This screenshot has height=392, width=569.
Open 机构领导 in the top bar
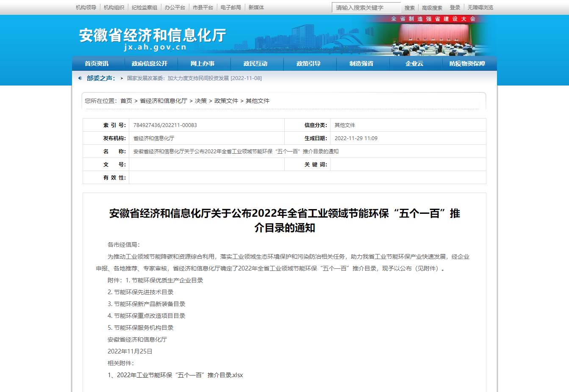click(x=86, y=8)
